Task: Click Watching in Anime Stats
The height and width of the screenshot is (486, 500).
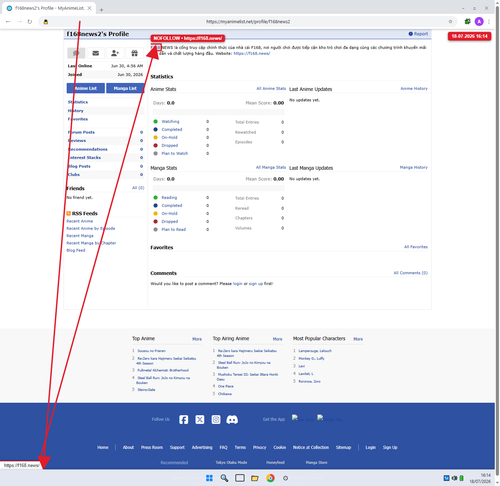Action: (x=170, y=122)
